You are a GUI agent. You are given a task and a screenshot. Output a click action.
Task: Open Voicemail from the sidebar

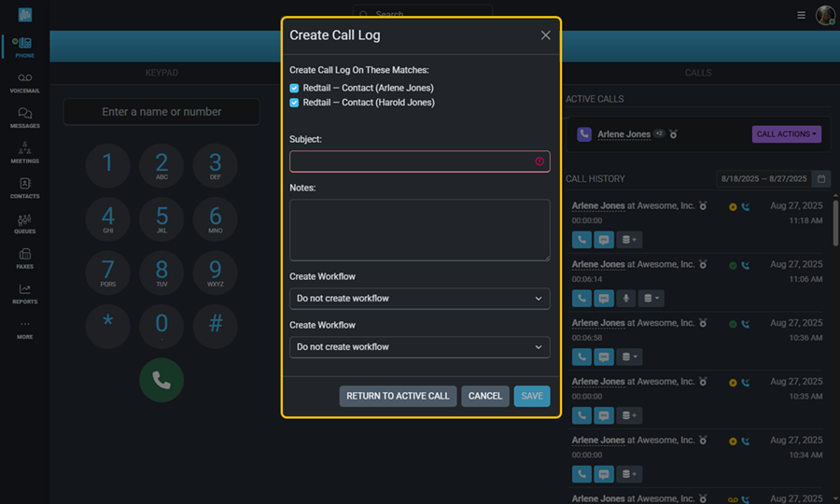24,82
